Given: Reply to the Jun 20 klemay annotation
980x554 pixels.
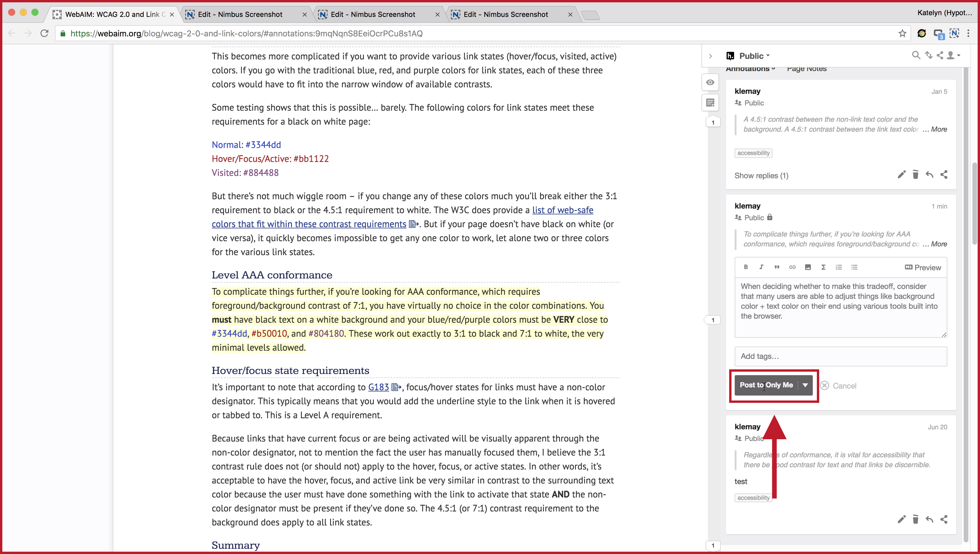Looking at the screenshot, I should (929, 519).
